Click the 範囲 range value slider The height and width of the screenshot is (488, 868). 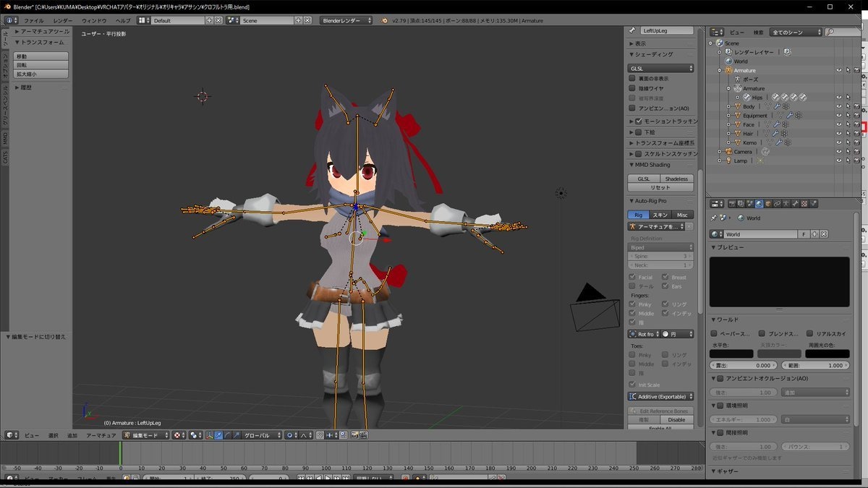pos(816,365)
